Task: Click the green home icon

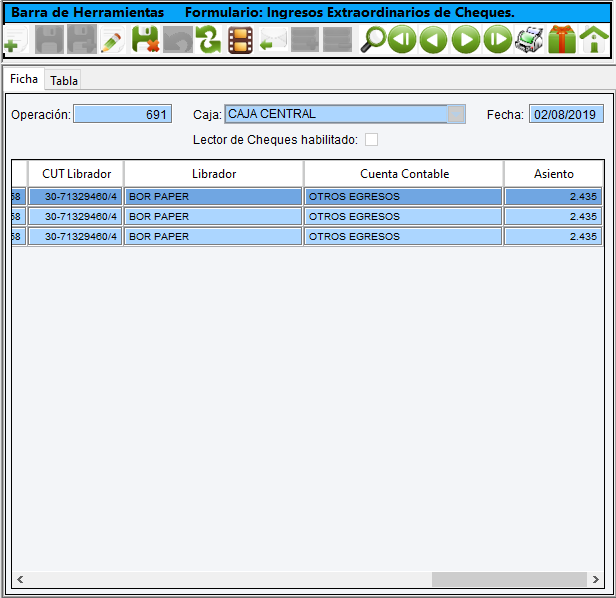Action: 594,40
